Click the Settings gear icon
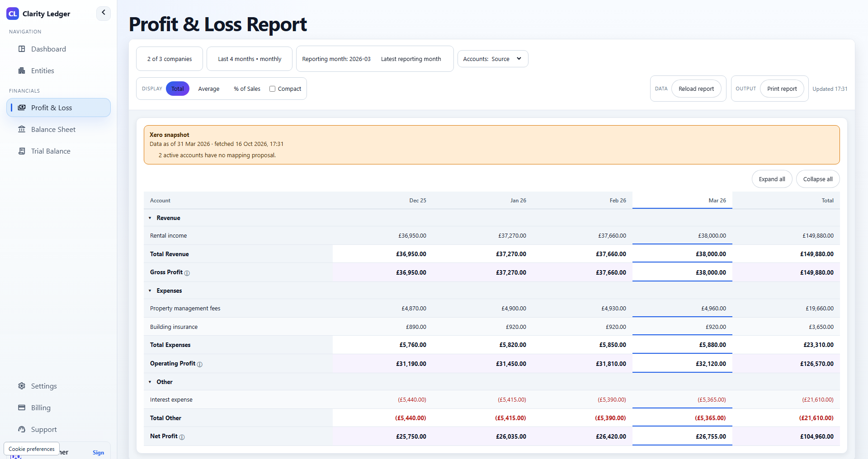Viewport: 868px width, 459px height. [22, 386]
